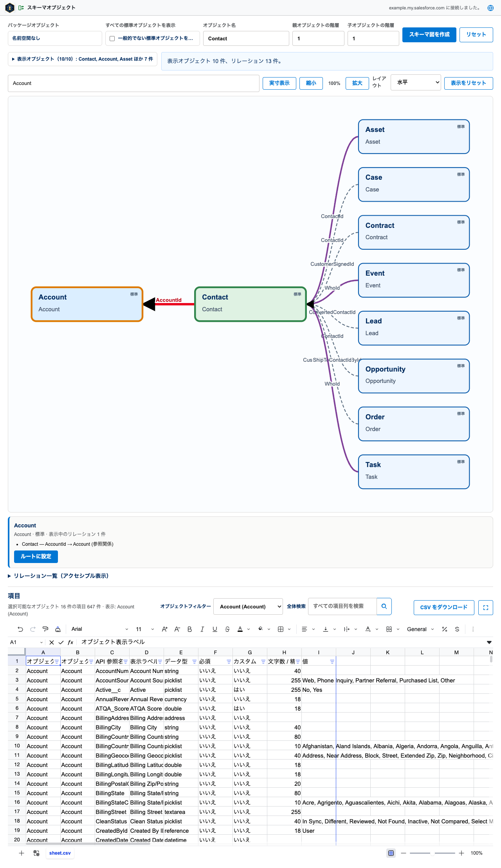Click the globe language icon
The height and width of the screenshot is (868, 501).
[490, 8]
